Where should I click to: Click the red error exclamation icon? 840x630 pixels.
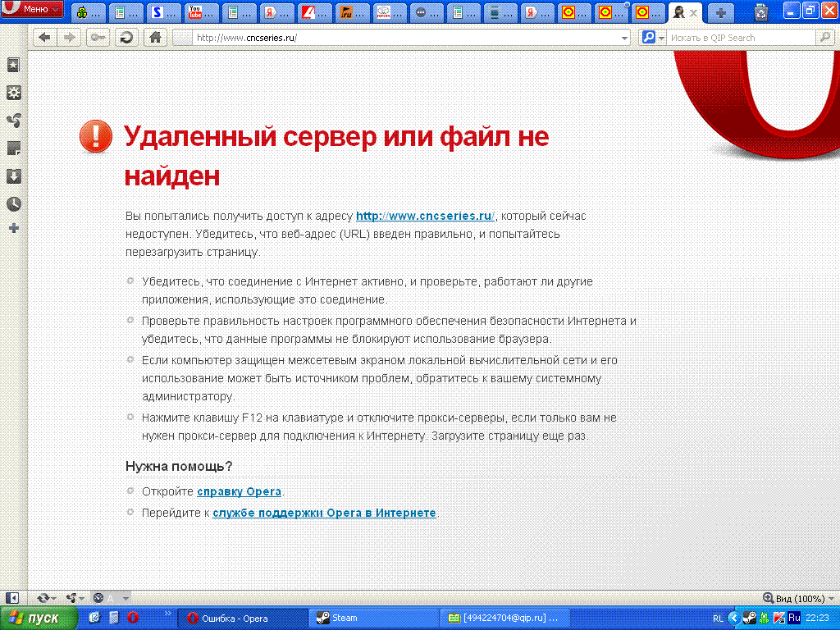click(96, 136)
